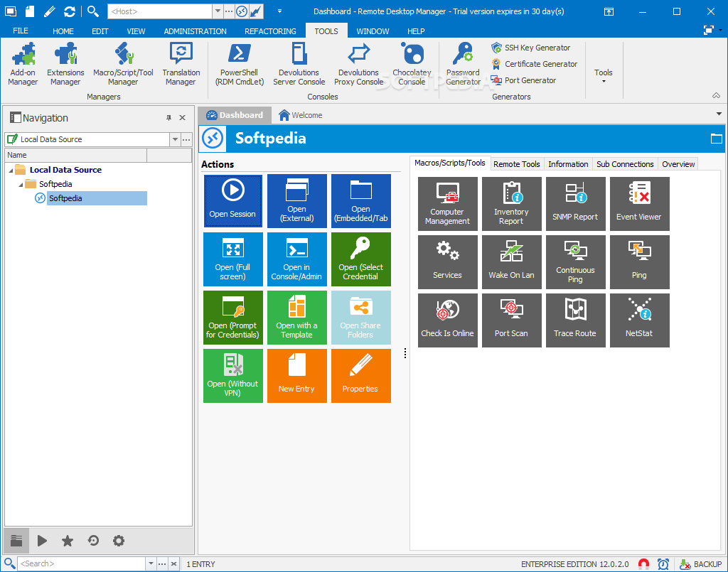The height and width of the screenshot is (572, 728).
Task: Click the Open (External) tile
Action: [296, 201]
